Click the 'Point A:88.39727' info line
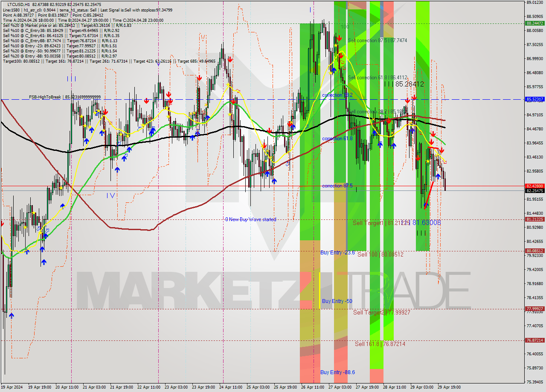 click(53, 15)
